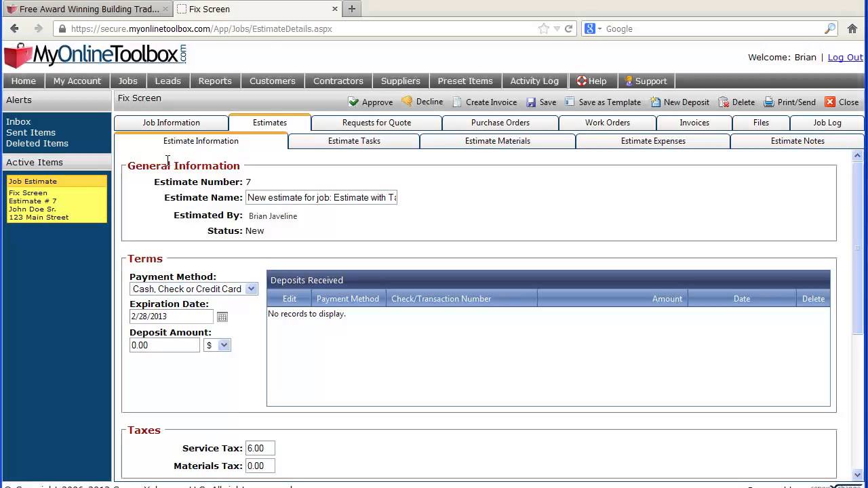
Task: Bookmark page with the star icon
Action: click(x=543, y=28)
